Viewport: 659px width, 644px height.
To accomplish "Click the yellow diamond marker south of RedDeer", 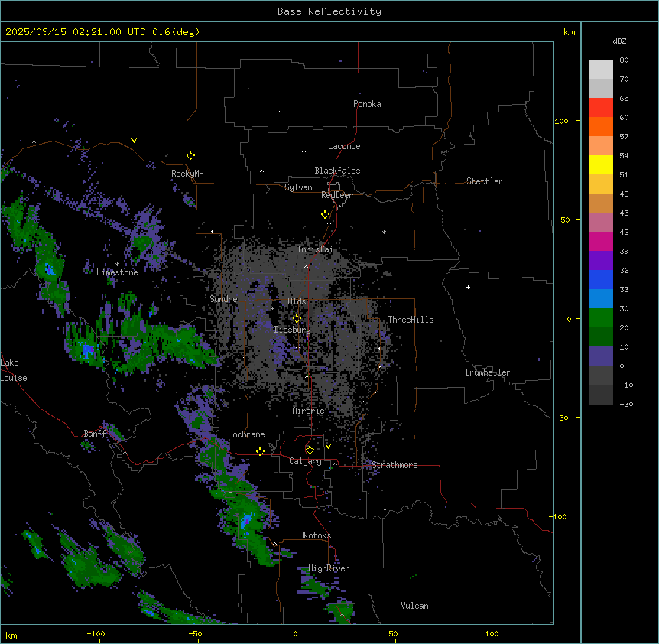I will 325,215.
